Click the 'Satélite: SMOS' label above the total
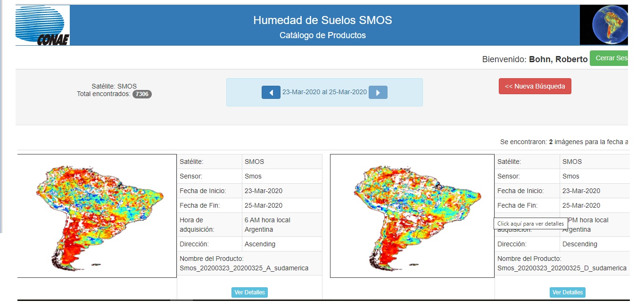 (x=114, y=86)
